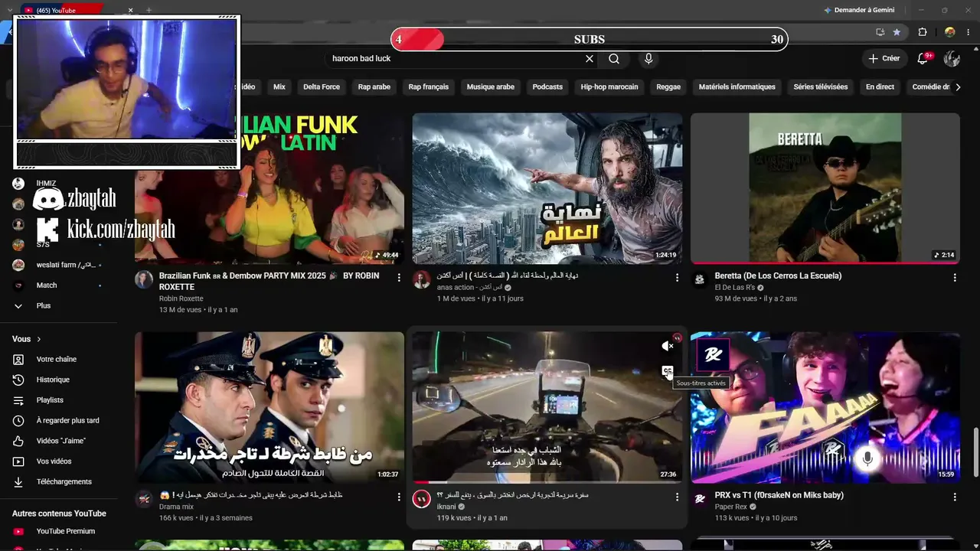This screenshot has height=551, width=980.
Task: Click the Créer button
Action: pyautogui.click(x=884, y=59)
